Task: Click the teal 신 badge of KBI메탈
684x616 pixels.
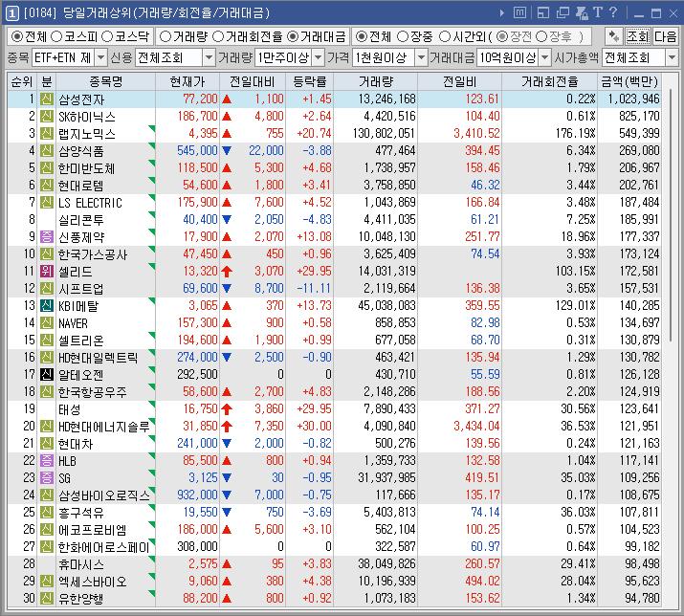Action: 47,306
